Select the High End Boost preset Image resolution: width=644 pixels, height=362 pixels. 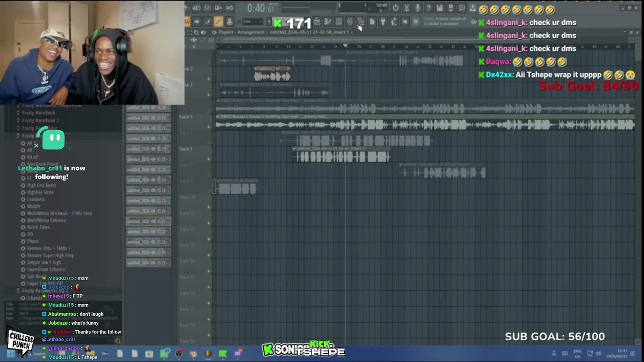point(41,186)
